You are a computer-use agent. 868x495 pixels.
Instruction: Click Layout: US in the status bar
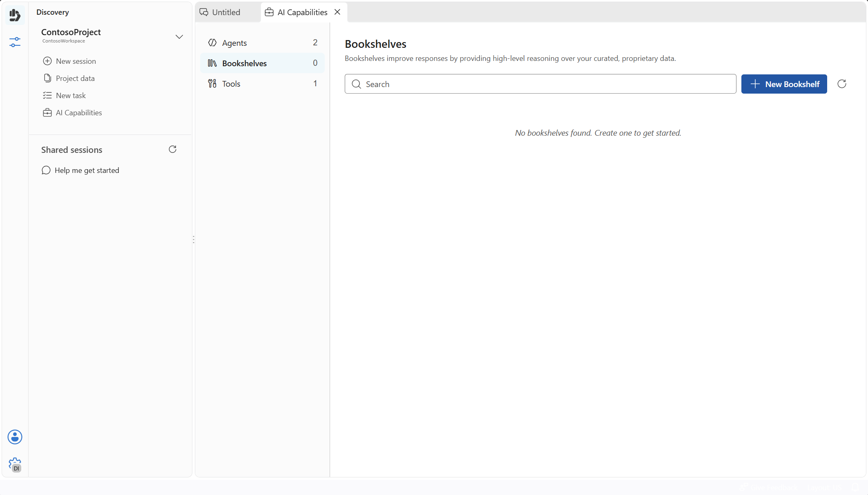tap(824, 487)
